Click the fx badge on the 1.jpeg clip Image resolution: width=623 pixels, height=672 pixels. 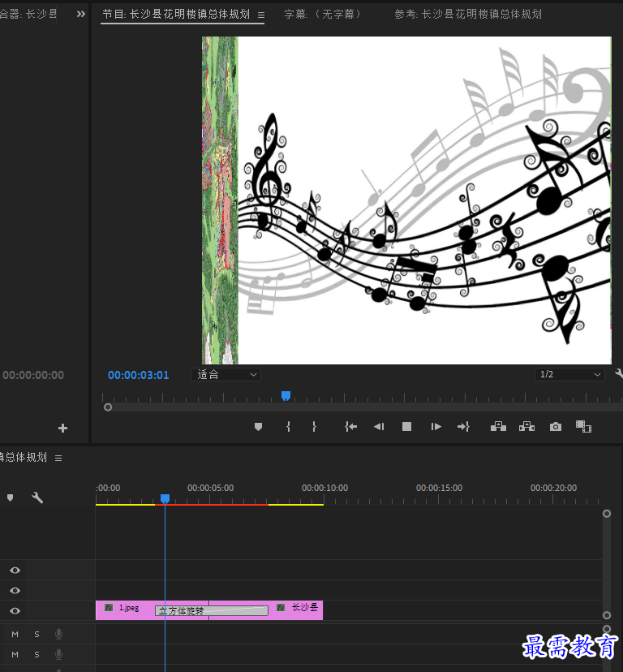click(109, 607)
